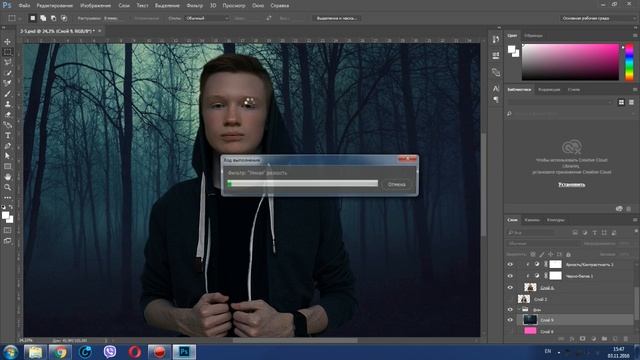Select the Path Selection arrow tool
This screenshot has width=640, height=360.
(7, 156)
